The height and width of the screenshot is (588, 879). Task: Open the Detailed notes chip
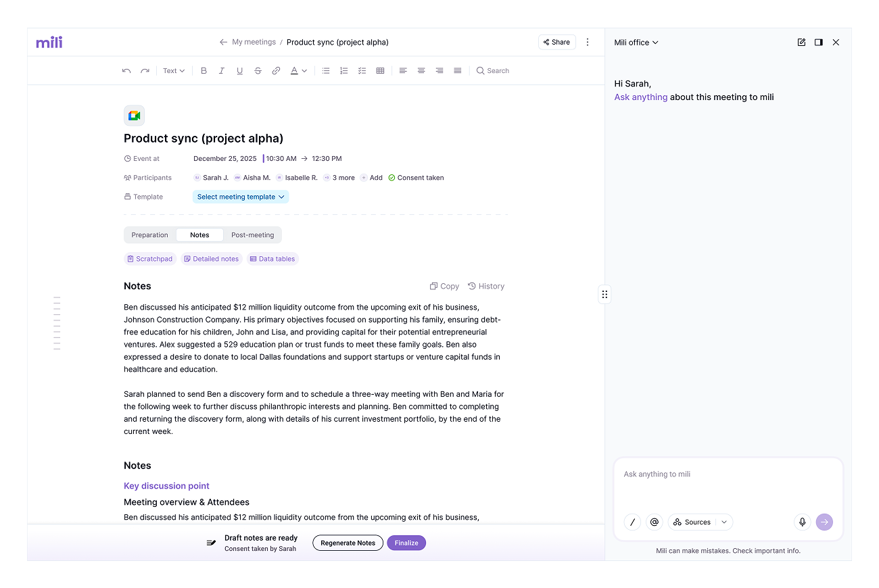coord(211,259)
